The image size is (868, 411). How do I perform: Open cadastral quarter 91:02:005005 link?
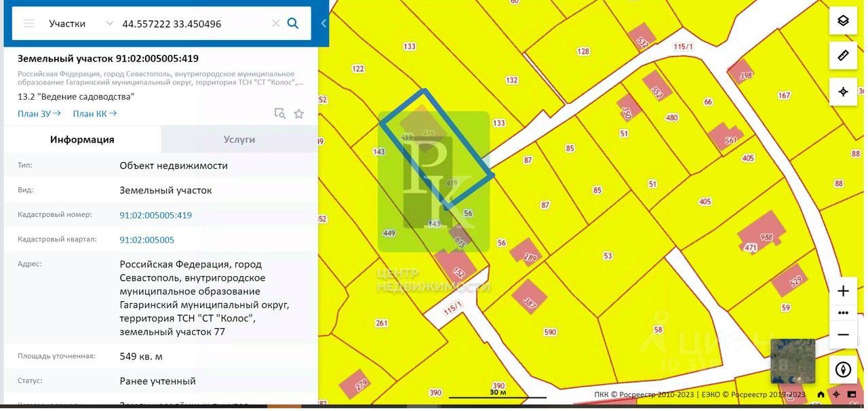147,240
